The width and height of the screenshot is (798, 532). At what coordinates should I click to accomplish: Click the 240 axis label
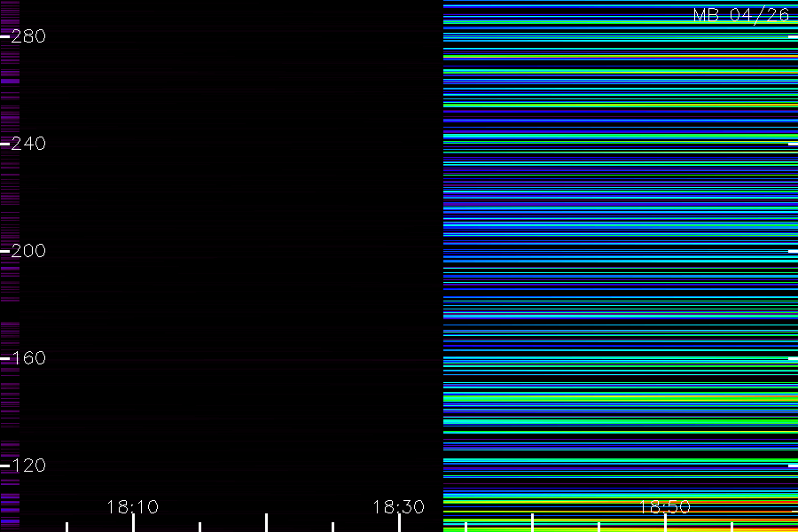click(x=28, y=144)
